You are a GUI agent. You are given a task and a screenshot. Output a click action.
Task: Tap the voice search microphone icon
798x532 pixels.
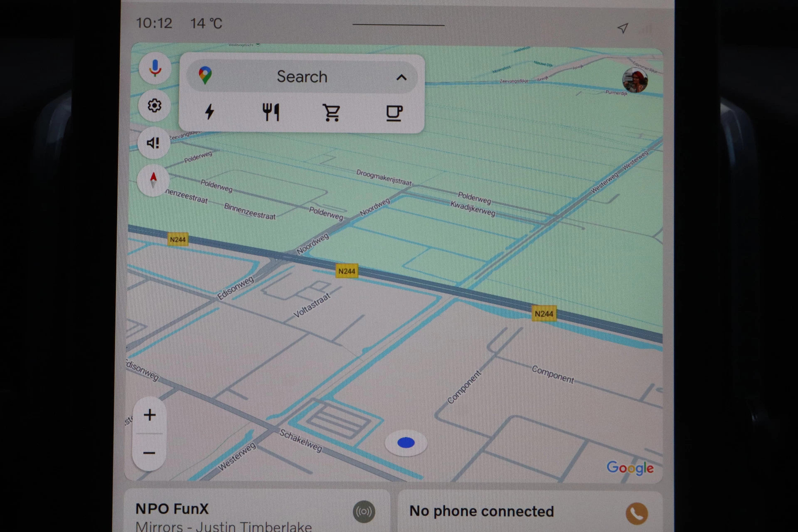pyautogui.click(x=155, y=68)
